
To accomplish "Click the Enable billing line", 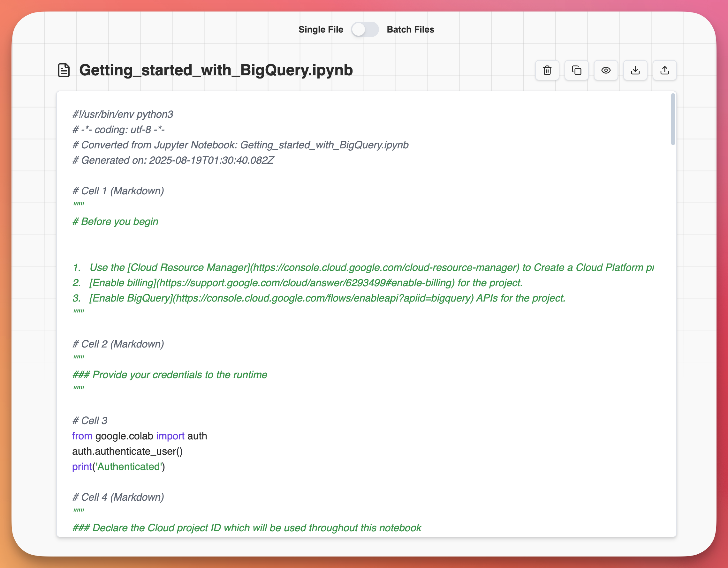I will (297, 283).
